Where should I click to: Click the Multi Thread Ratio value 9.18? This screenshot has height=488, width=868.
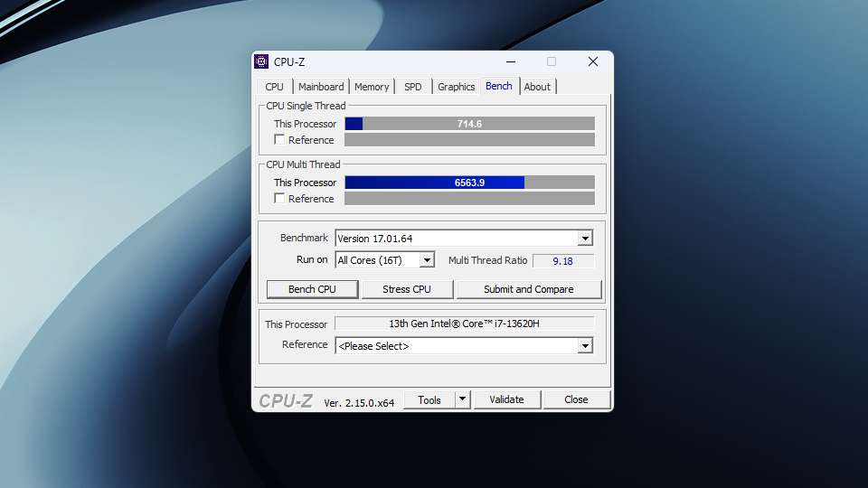(x=563, y=261)
